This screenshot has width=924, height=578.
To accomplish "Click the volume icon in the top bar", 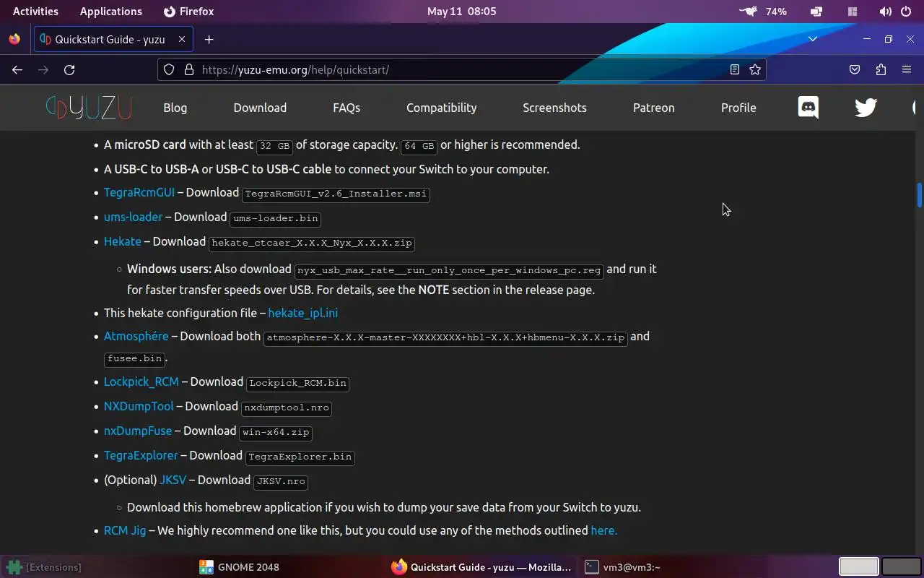I will click(x=885, y=12).
